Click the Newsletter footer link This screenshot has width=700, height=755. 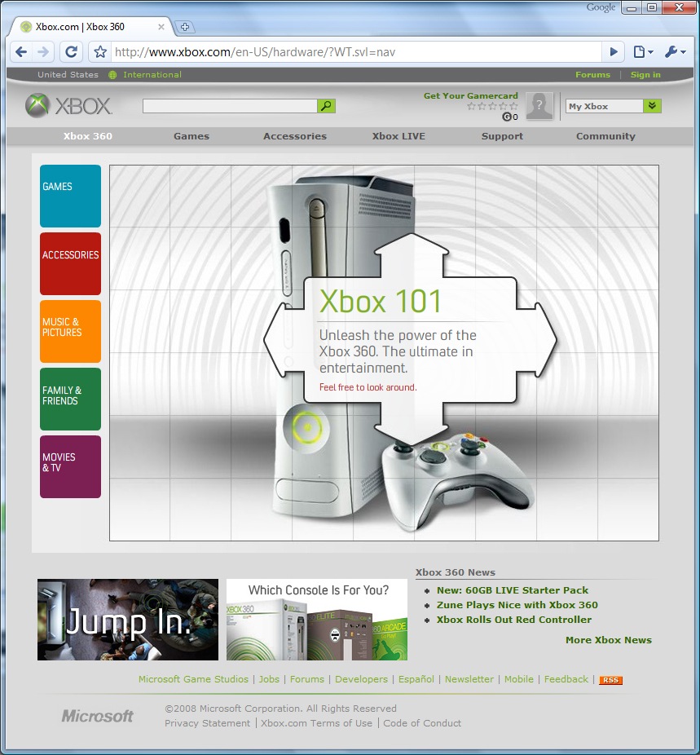pos(469,679)
